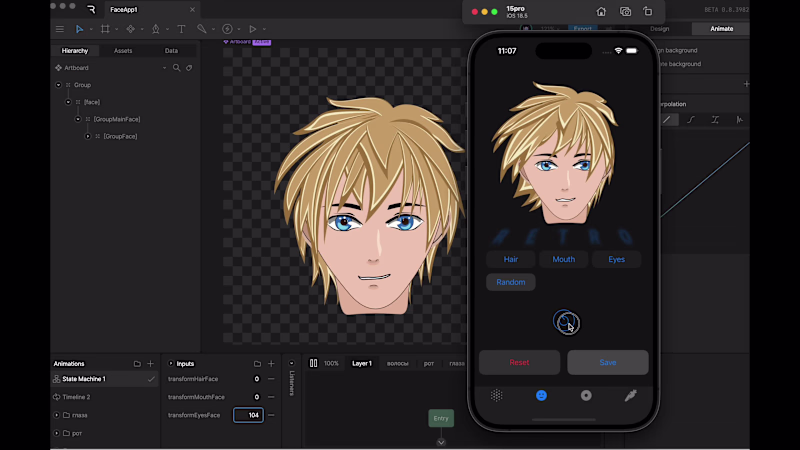The image size is (800, 450).
Task: Select the волосы layer tab
Action: tap(397, 363)
